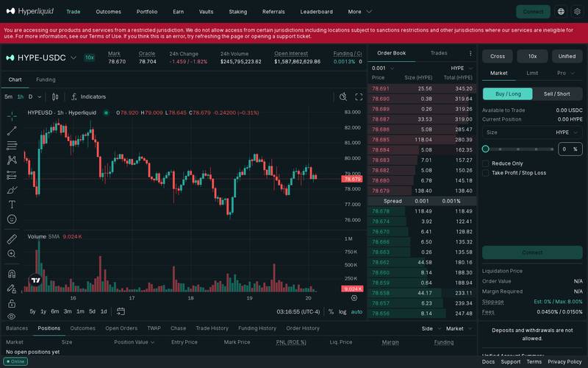The width and height of the screenshot is (588, 368).
Task: Activate the zoom in tool
Action: [x=12, y=253]
